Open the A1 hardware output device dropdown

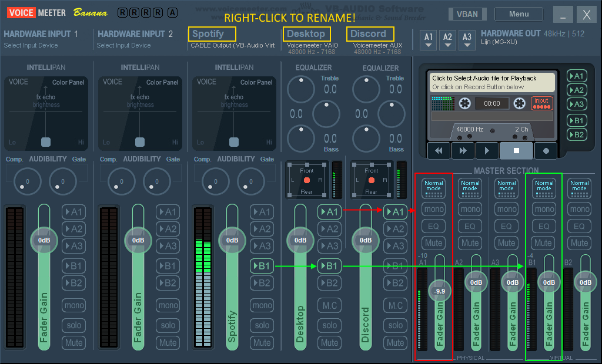(x=429, y=41)
